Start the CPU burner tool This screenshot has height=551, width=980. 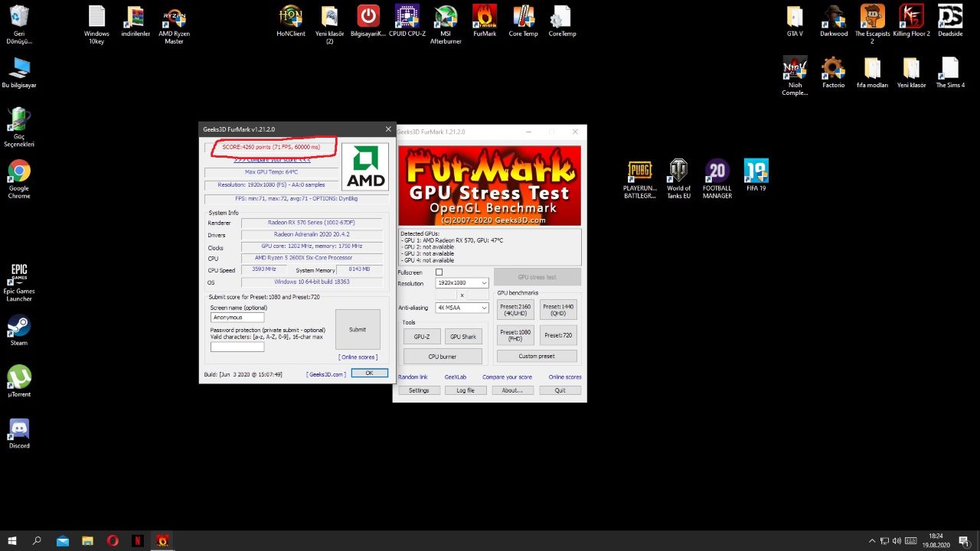pyautogui.click(x=443, y=357)
